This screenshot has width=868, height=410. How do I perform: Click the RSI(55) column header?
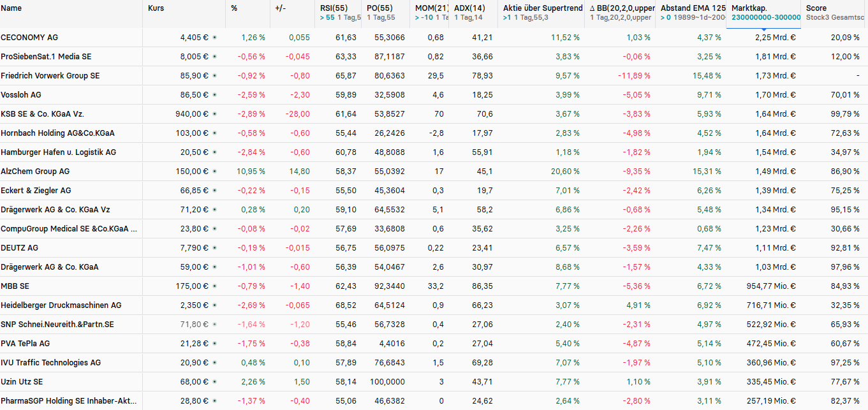pos(334,8)
